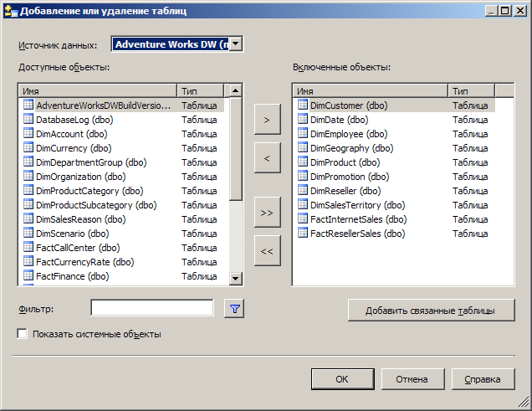
Task: Click the add related tables button
Action: point(432,311)
